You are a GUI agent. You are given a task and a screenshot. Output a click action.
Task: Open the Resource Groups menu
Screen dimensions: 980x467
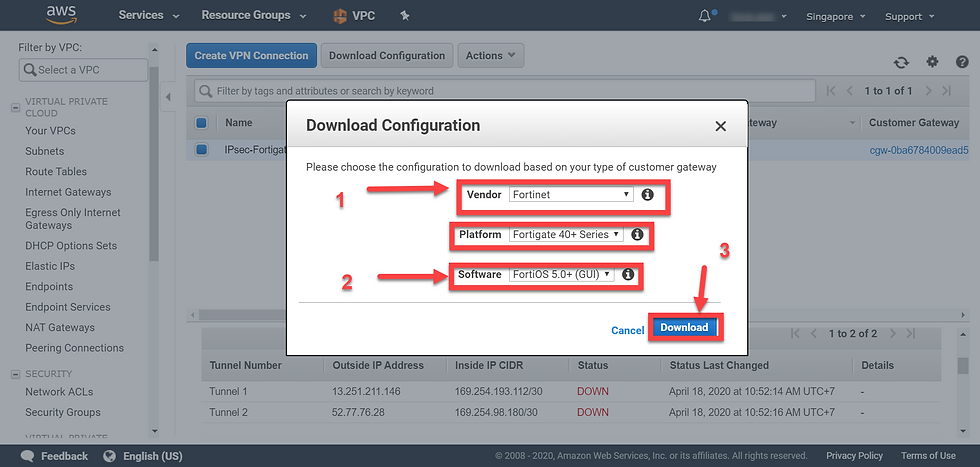254,15
